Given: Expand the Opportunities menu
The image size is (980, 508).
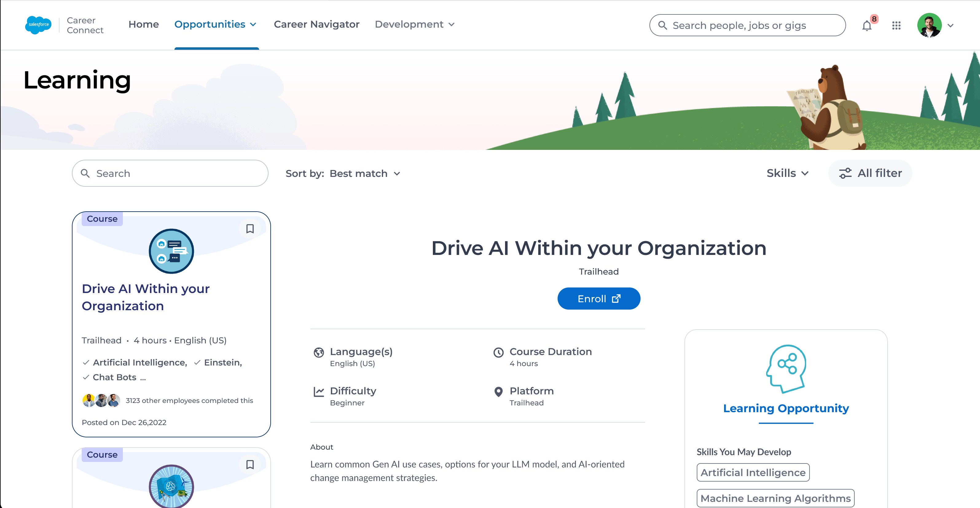Looking at the screenshot, I should (x=215, y=24).
